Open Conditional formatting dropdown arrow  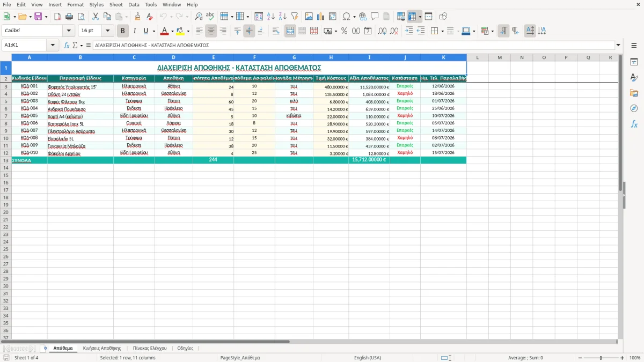click(493, 31)
